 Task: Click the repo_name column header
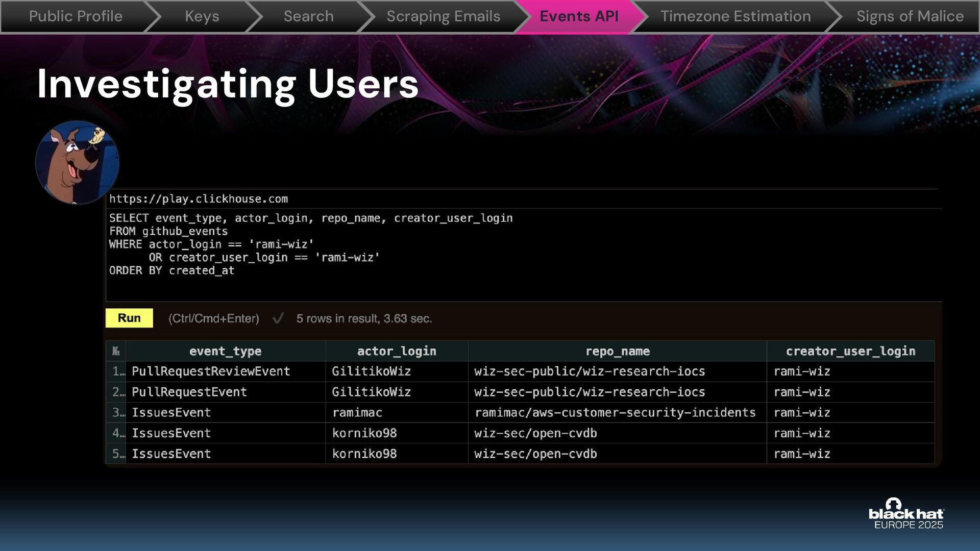pyautogui.click(x=617, y=351)
